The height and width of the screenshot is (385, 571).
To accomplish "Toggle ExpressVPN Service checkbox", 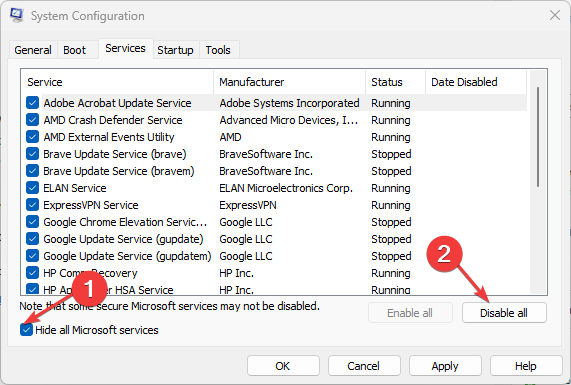I will (32, 205).
